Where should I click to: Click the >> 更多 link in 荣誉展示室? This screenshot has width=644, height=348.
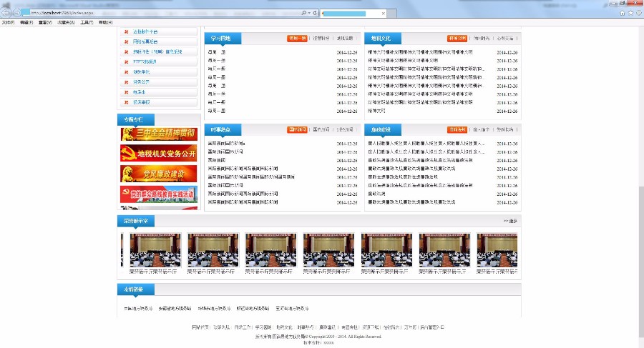(x=510, y=221)
